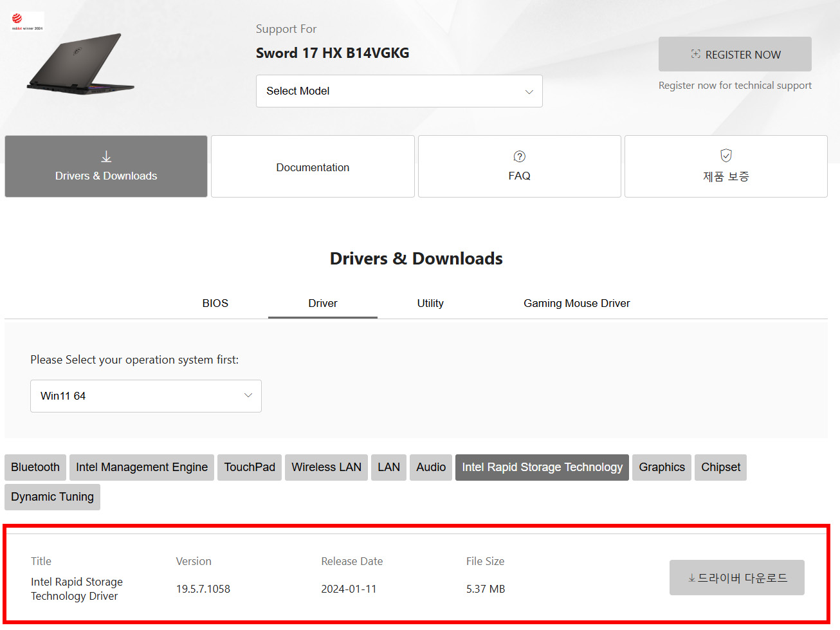Image resolution: width=840 pixels, height=630 pixels.
Task: Select the TouchPad driver category
Action: point(250,467)
